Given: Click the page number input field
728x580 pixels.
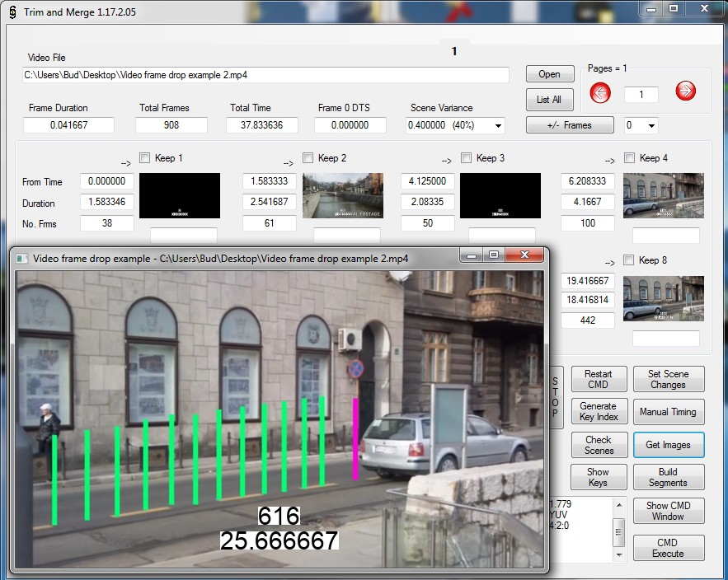Looking at the screenshot, I should point(641,95).
